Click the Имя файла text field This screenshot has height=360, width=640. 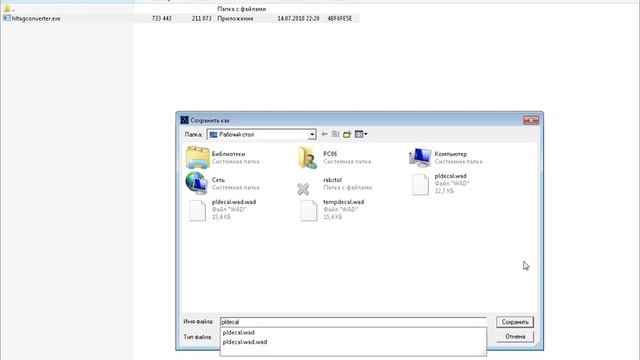pyautogui.click(x=353, y=322)
